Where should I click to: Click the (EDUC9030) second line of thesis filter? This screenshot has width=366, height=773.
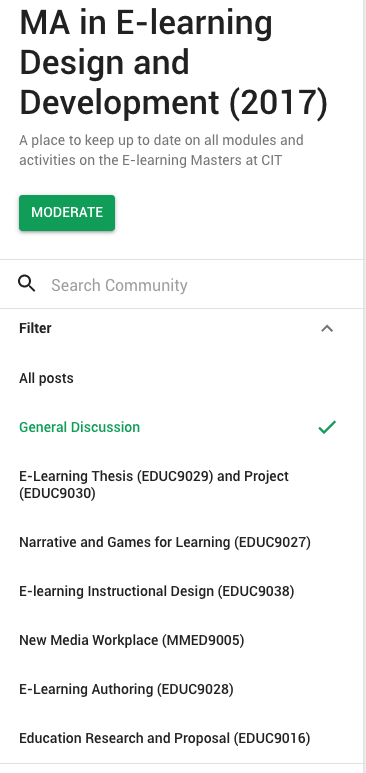click(x=57, y=493)
